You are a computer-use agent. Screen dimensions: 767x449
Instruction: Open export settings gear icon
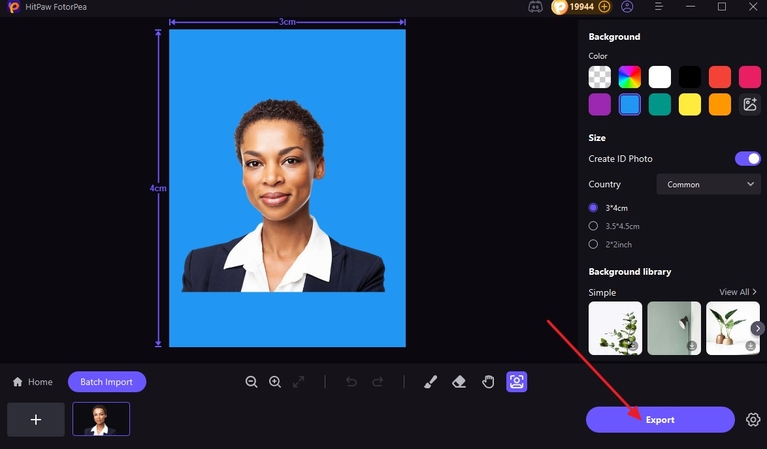pyautogui.click(x=753, y=420)
